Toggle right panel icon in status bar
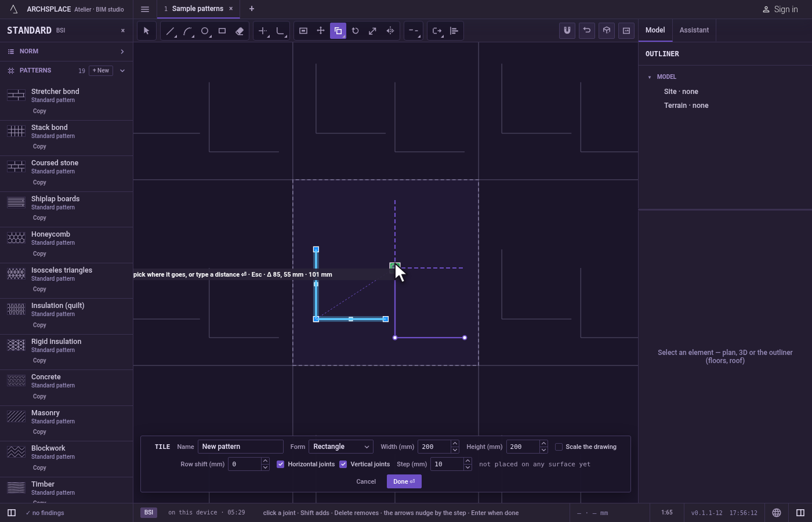This screenshot has width=812, height=522. [x=800, y=513]
